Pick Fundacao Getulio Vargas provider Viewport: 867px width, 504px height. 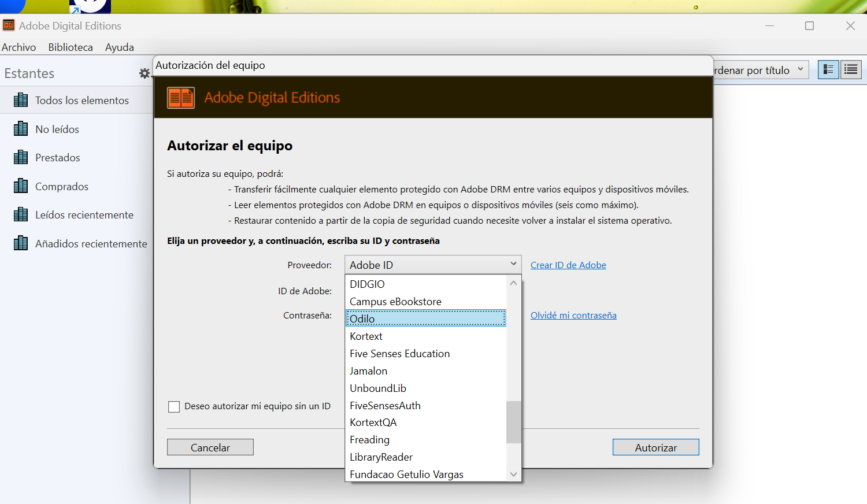click(426, 474)
